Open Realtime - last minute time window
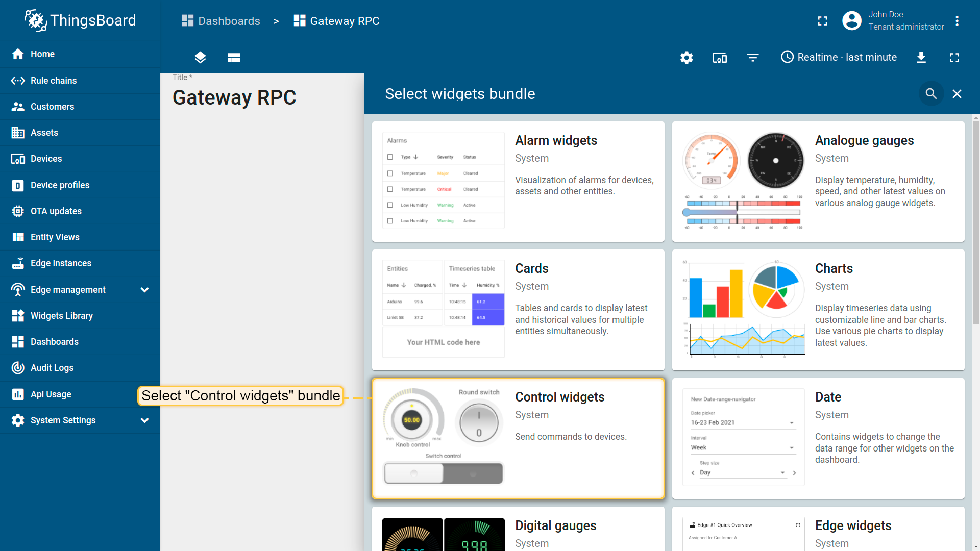980x551 pixels. pyautogui.click(x=839, y=58)
